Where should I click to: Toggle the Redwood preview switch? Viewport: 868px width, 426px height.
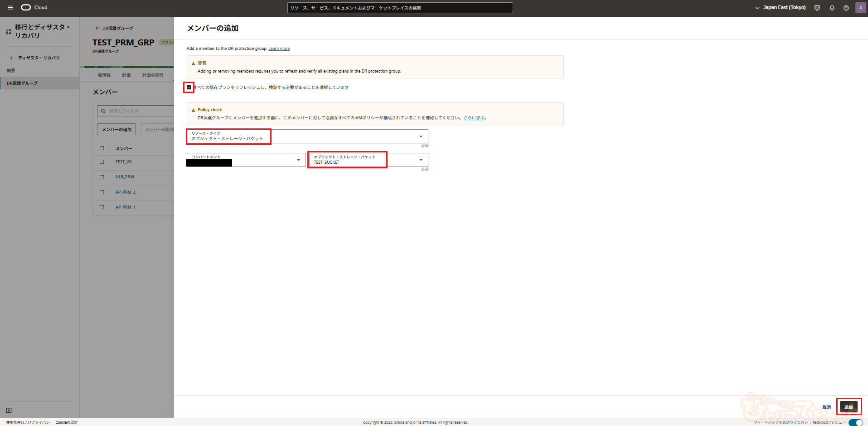(x=855, y=422)
